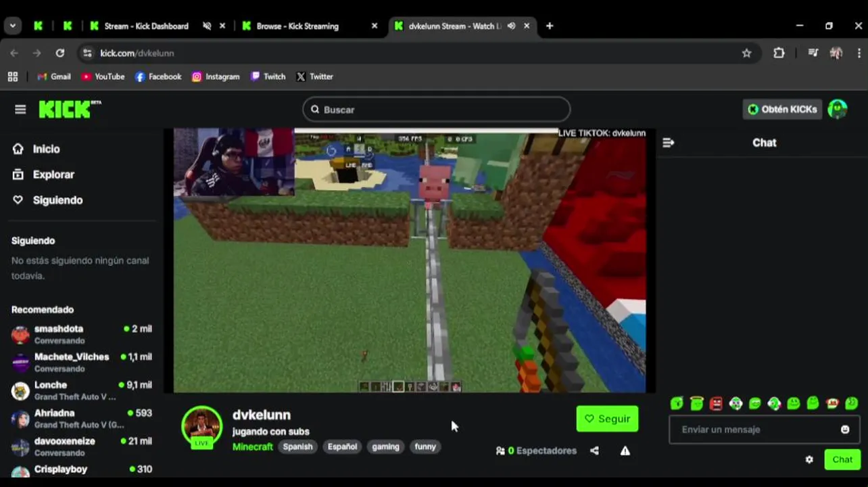Click the dvkelunn streamer avatar

click(x=201, y=426)
